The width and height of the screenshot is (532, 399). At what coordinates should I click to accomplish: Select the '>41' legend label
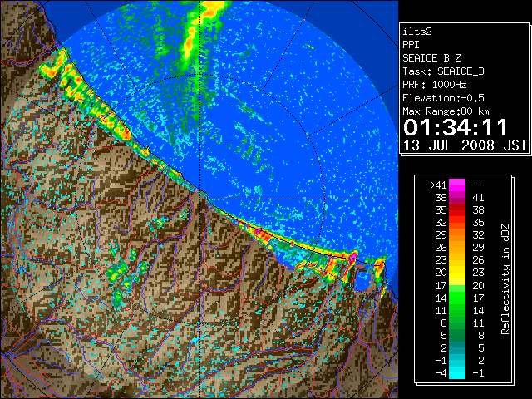point(438,185)
